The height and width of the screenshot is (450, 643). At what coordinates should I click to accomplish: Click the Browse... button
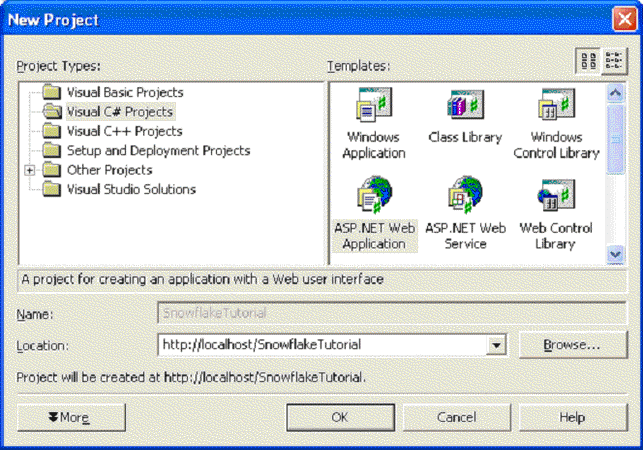573,345
